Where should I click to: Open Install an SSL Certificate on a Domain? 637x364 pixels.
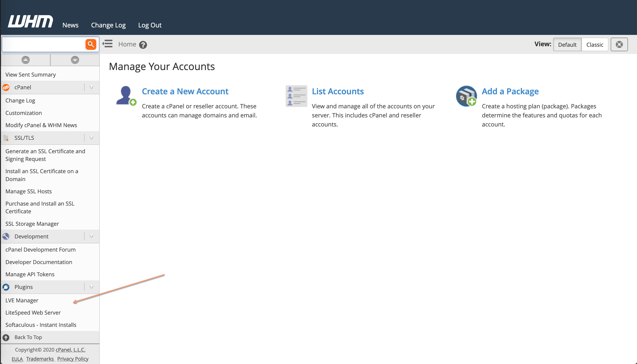point(42,175)
